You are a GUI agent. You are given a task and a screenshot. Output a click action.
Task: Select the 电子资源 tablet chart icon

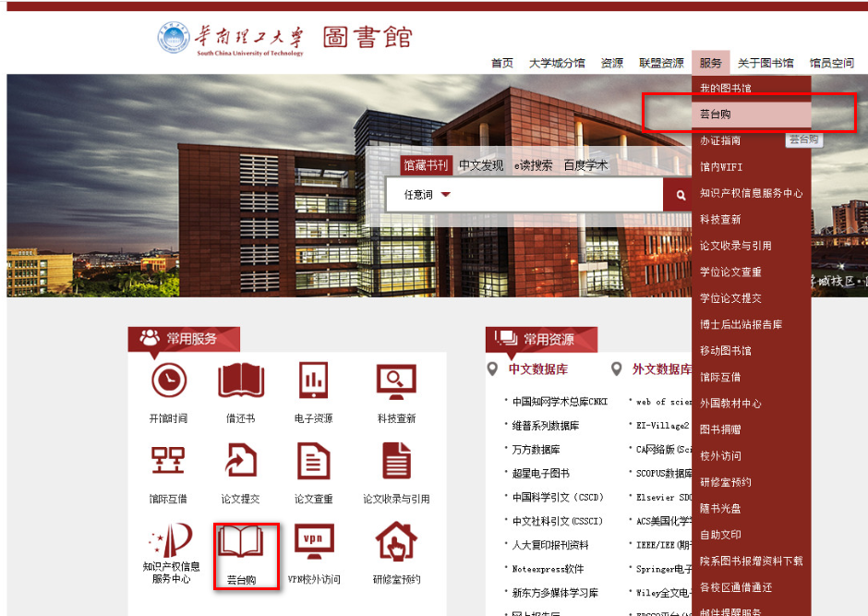pyautogui.click(x=313, y=380)
